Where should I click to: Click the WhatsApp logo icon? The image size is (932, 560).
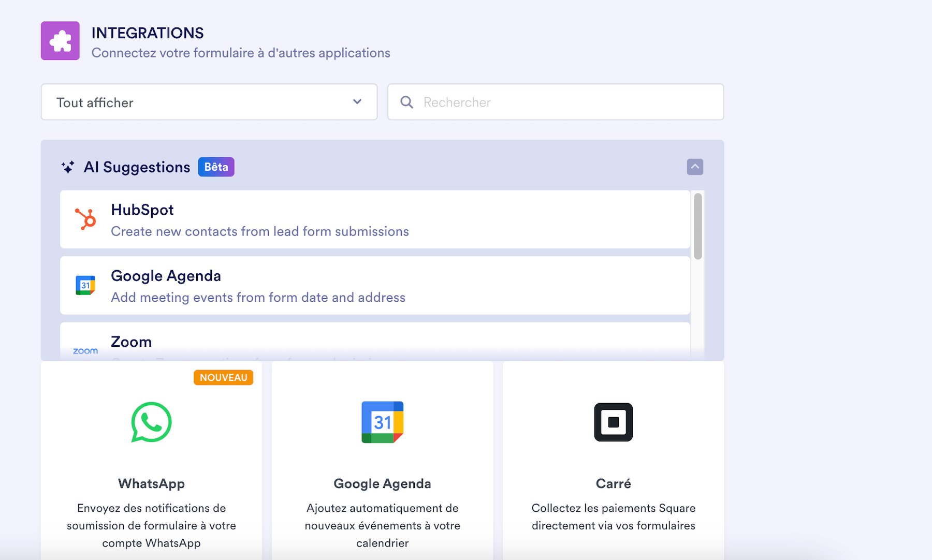pyautogui.click(x=151, y=422)
